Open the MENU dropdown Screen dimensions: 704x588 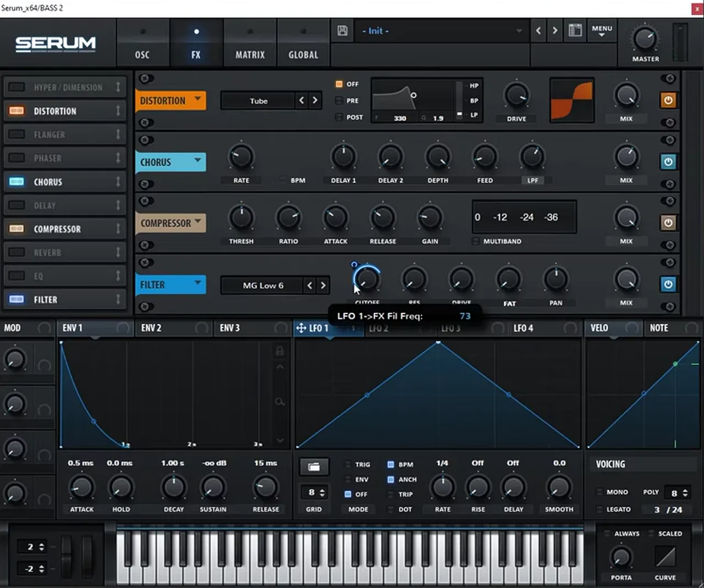602,31
